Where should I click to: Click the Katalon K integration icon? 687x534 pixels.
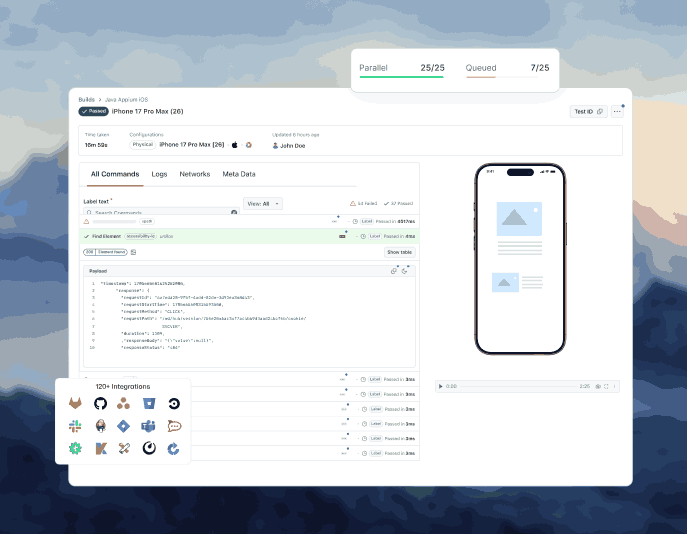point(101,448)
